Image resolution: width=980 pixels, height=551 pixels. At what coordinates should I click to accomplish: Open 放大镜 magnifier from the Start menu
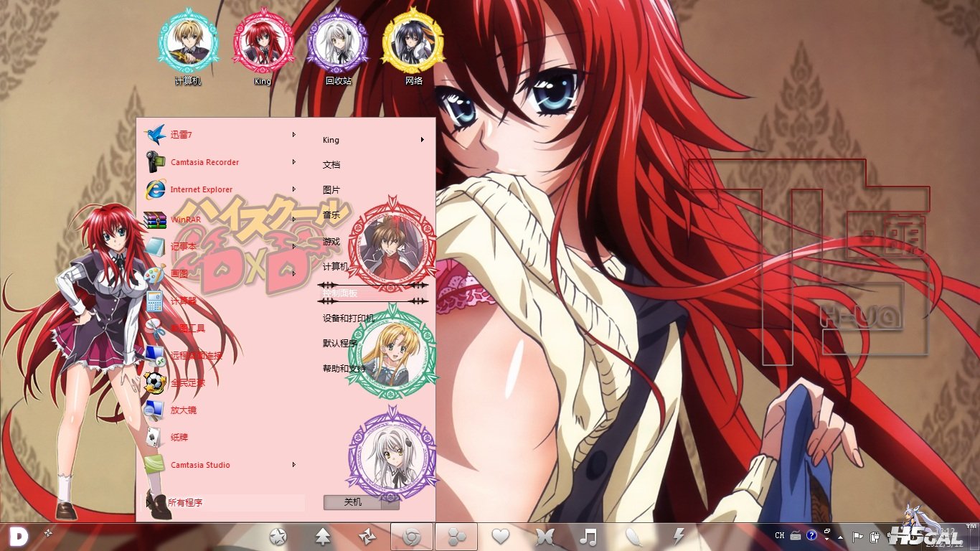(x=221, y=410)
